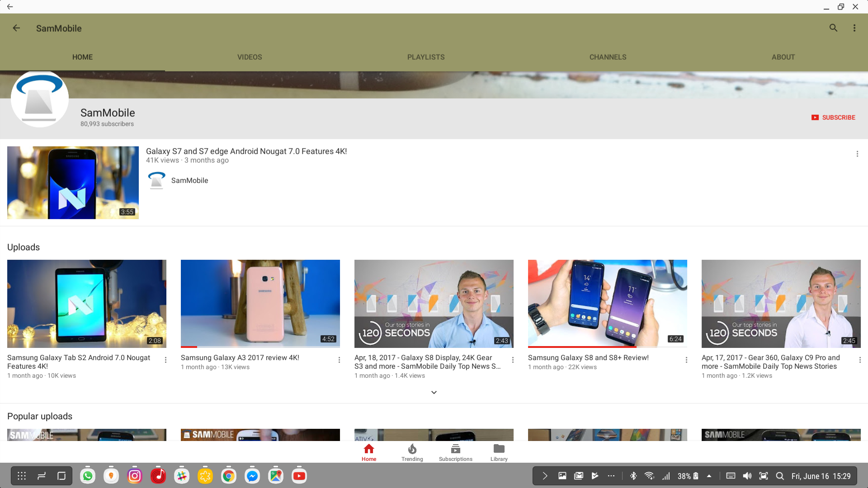Toggle the system volume speaker icon
This screenshot has height=488, width=868.
click(x=747, y=476)
